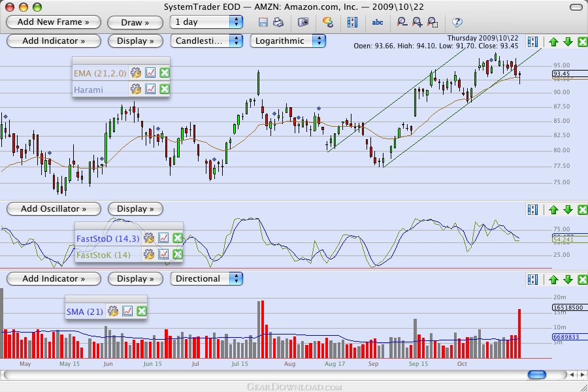Click the 93.45 price axis marker

[570, 74]
